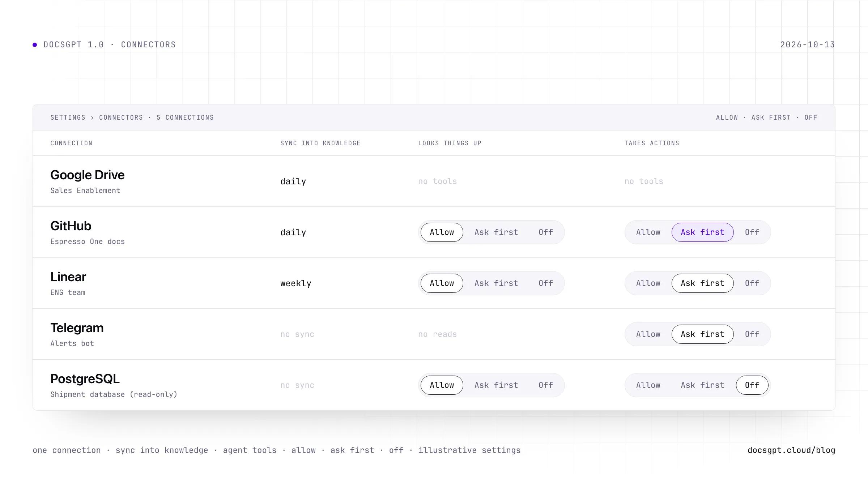Viewport: 868px width, 488px height.
Task: Turn Linear takes actions Off
Action: tap(752, 283)
